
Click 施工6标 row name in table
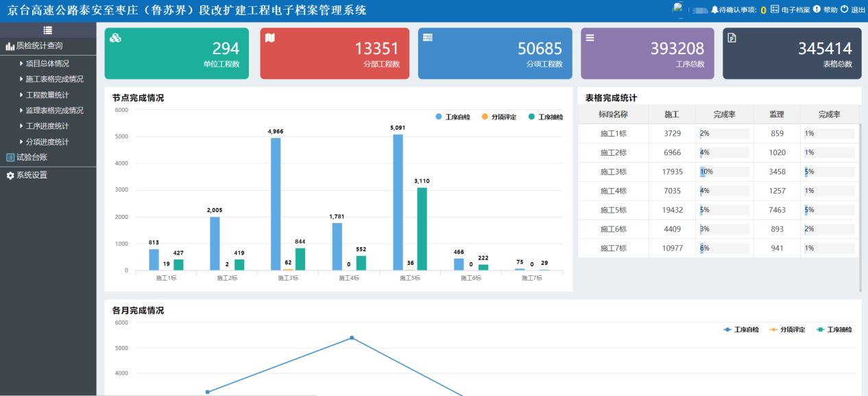(613, 229)
